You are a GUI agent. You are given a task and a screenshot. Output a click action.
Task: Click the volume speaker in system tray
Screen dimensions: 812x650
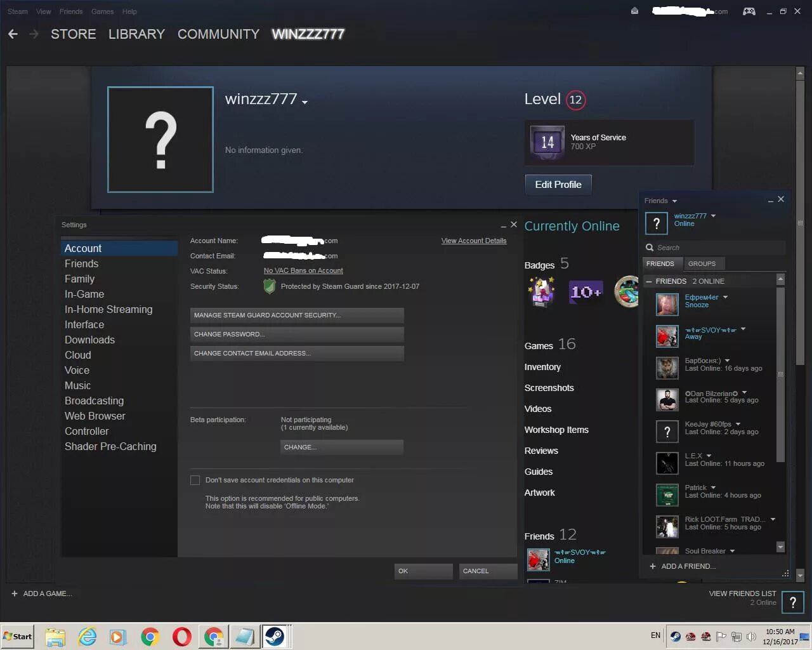[751, 637]
